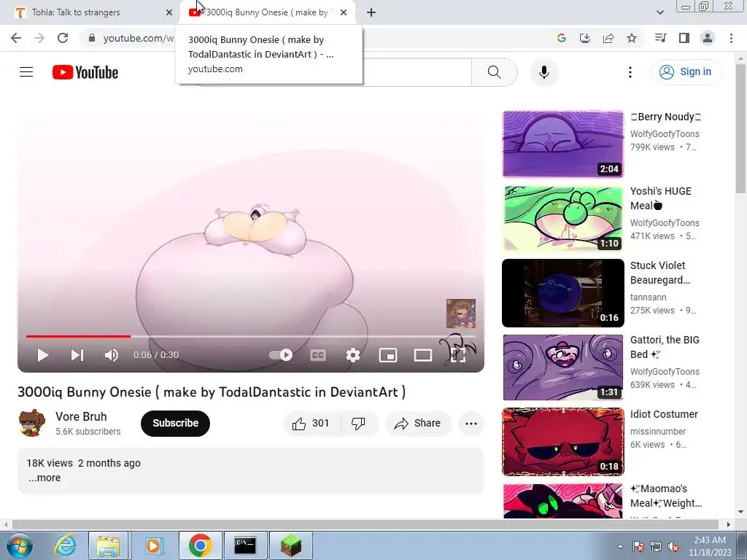Open Berry Noudy video thumbnail

pyautogui.click(x=562, y=144)
